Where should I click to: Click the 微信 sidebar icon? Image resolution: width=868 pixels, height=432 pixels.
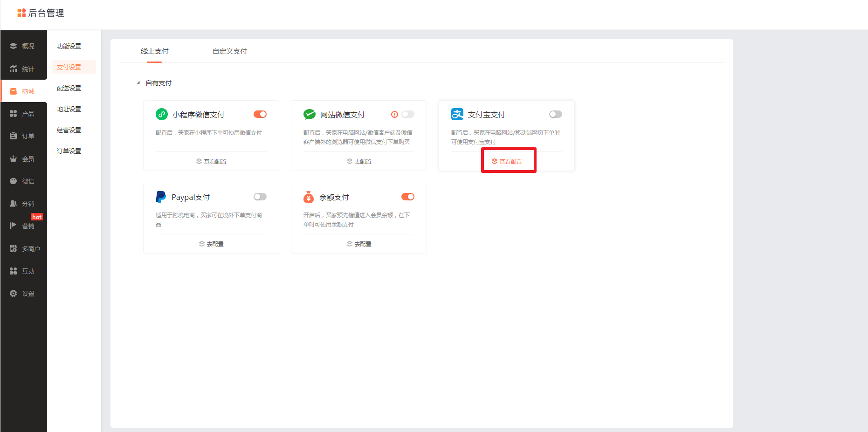[14, 181]
